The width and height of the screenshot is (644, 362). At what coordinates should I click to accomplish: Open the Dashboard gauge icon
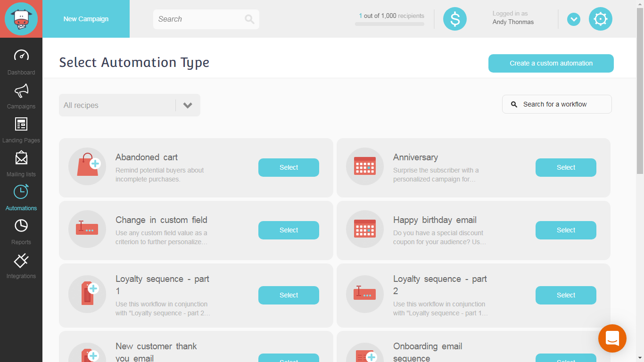point(21,56)
